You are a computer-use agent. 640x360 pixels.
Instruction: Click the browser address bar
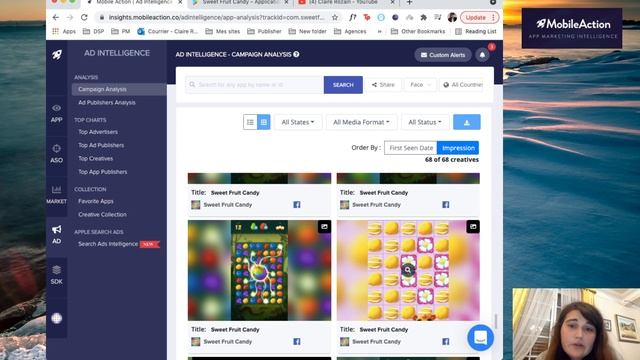coord(216,18)
